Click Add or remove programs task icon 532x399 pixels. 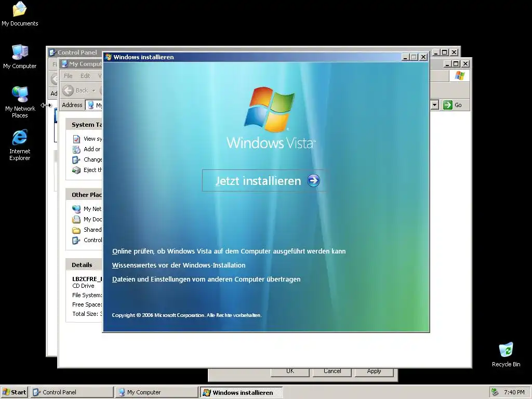pos(76,149)
